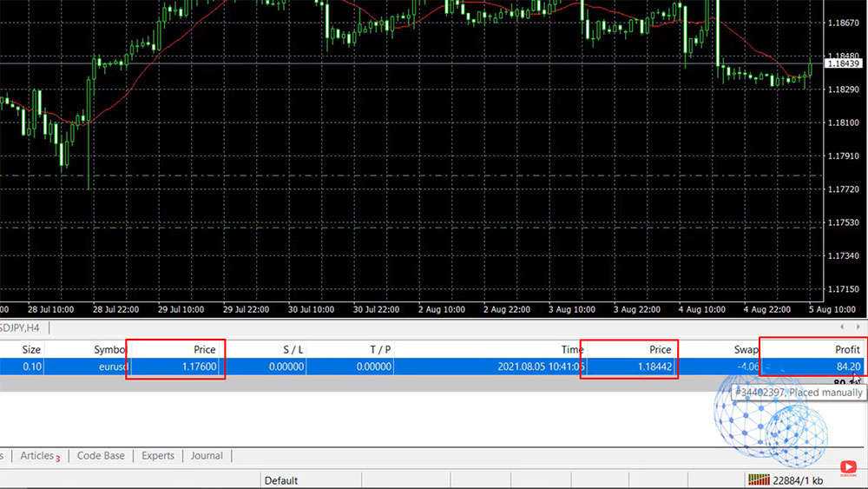868x489 pixels.
Task: Open the Articles tab
Action: tap(39, 456)
